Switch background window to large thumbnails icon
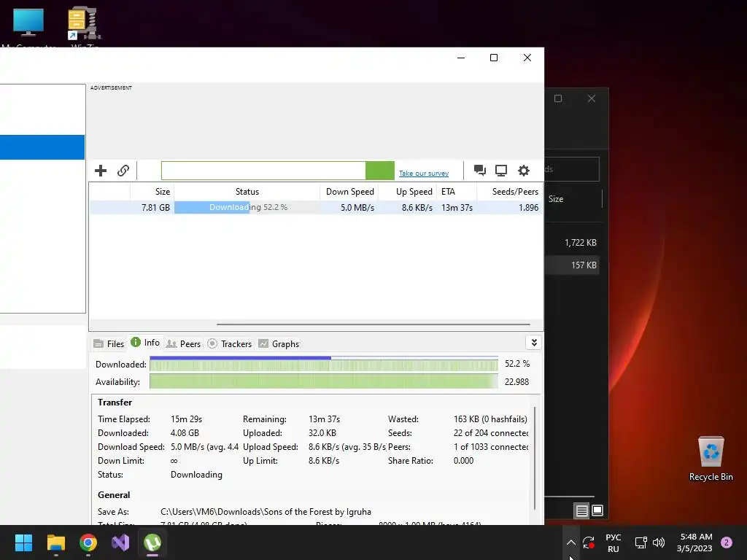The width and height of the screenshot is (747, 560). click(597, 511)
